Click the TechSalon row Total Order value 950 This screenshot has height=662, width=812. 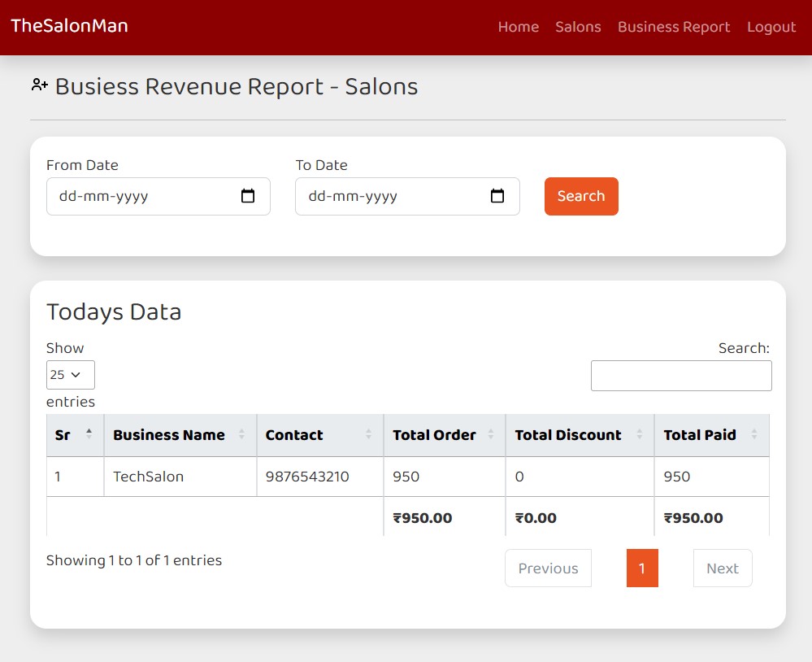coord(406,477)
